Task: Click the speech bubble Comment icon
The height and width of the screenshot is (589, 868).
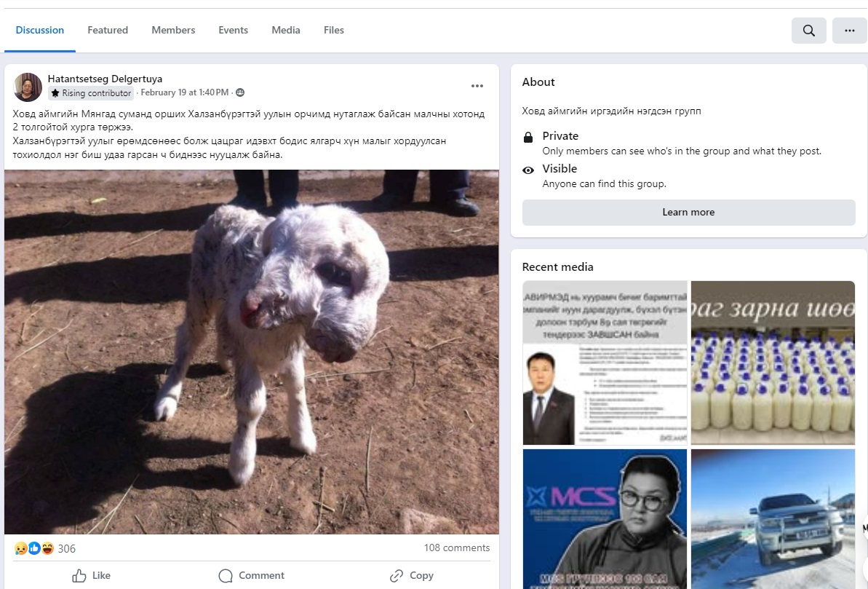Action: click(x=226, y=576)
